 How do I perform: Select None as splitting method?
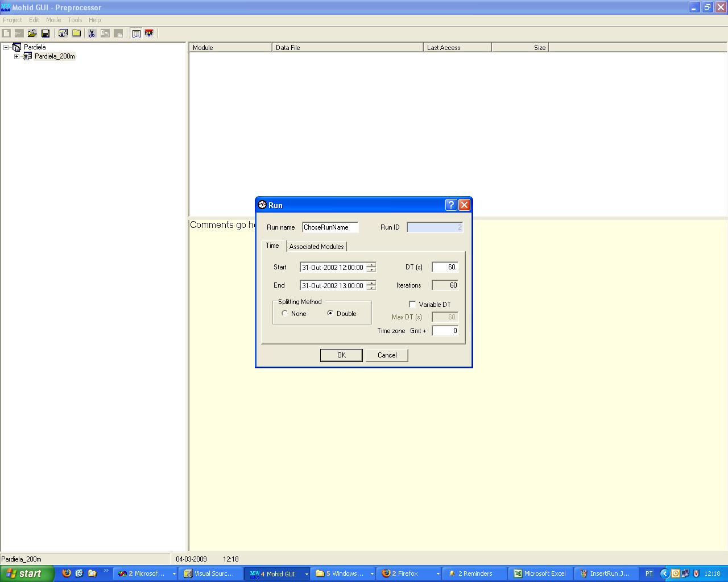pos(285,313)
